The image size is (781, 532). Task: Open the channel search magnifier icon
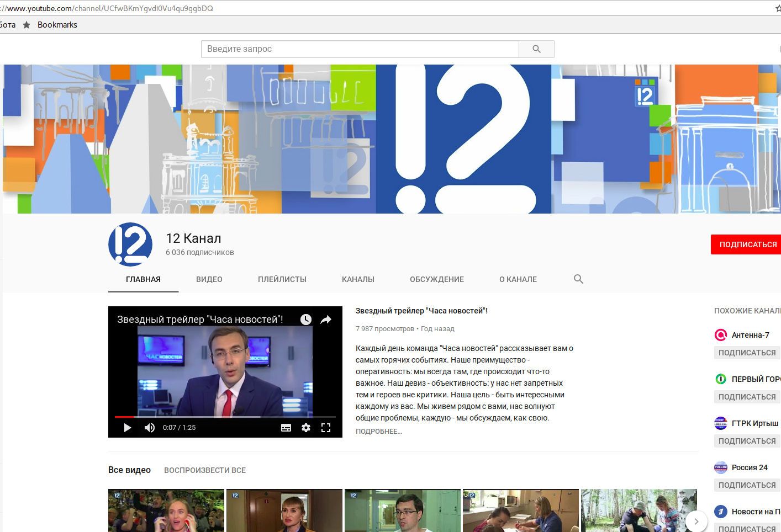point(578,279)
